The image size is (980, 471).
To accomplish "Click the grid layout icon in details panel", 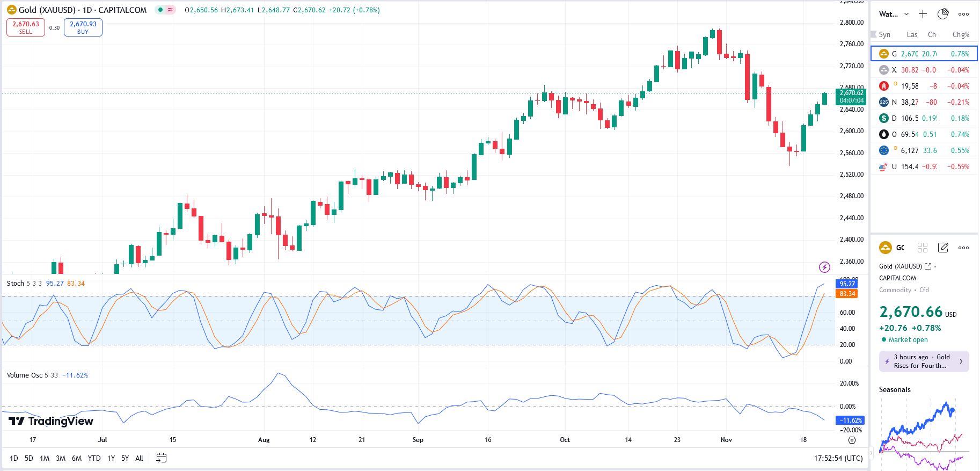I will coord(923,248).
